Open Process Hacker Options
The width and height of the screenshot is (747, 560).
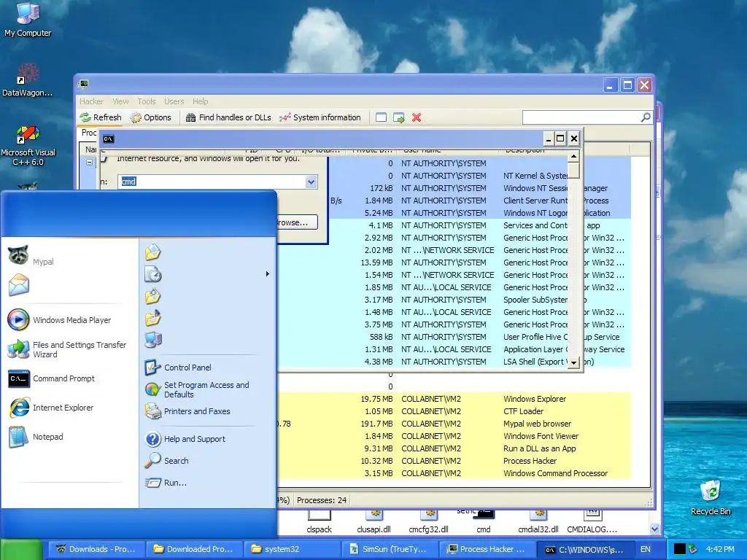(x=150, y=117)
